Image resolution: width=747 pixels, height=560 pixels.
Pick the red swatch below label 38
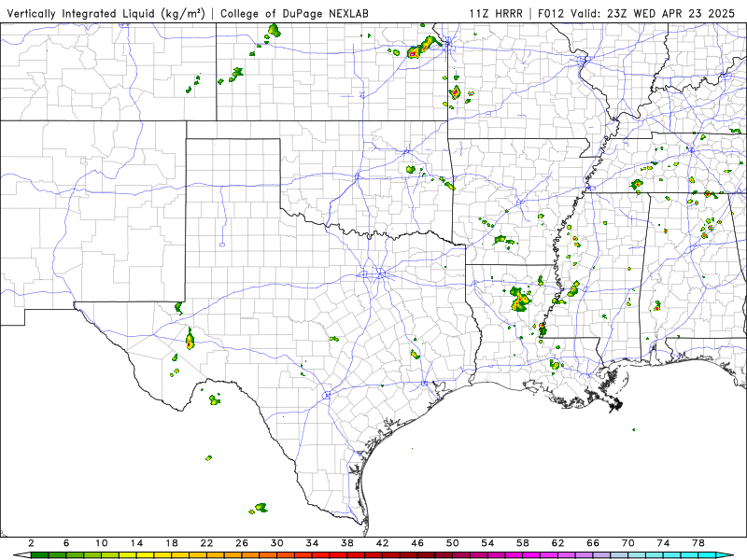(x=356, y=555)
